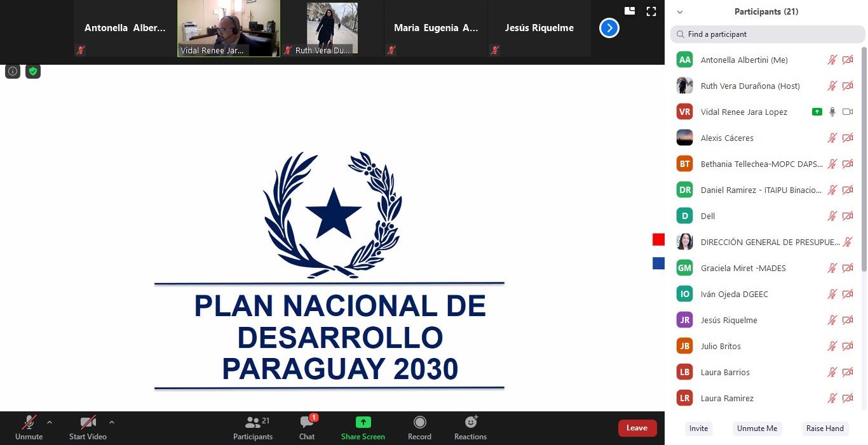Viewport: 868px width, 445px height.
Task: Select Jesús Riquelme's video tile
Action: (539, 28)
